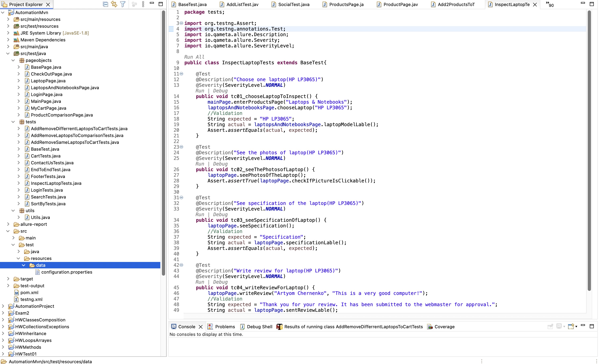The height and width of the screenshot is (364, 599).
Task: Click the editor vertical scrollbar
Action: click(589, 151)
